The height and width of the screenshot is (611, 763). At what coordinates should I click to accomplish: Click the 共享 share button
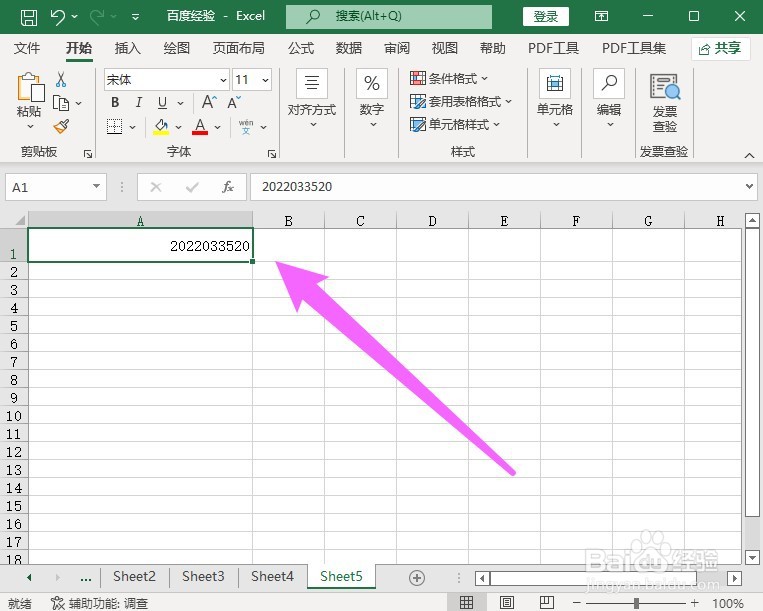tap(720, 49)
